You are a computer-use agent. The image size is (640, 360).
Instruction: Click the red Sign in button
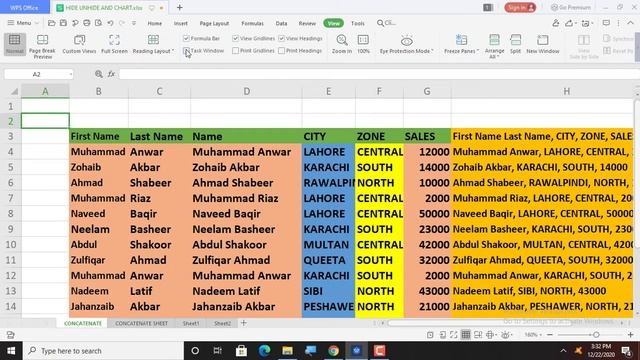[520, 7]
